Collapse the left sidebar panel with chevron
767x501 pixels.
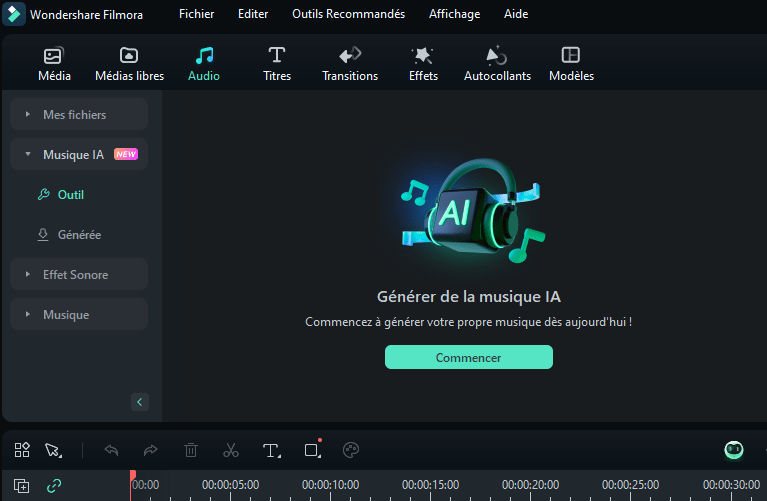pyautogui.click(x=140, y=402)
